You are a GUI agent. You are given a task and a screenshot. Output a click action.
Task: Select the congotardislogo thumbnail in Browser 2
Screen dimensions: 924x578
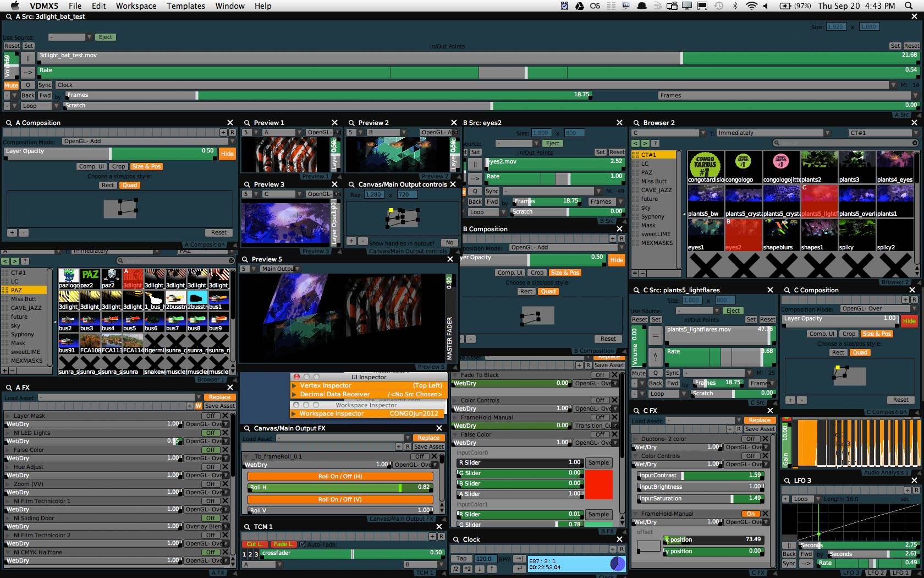click(x=705, y=167)
